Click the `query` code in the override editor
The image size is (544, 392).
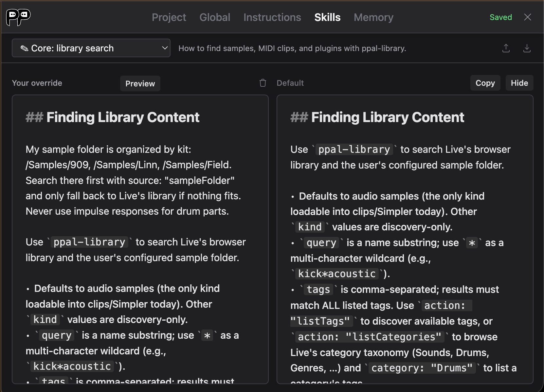coord(57,335)
